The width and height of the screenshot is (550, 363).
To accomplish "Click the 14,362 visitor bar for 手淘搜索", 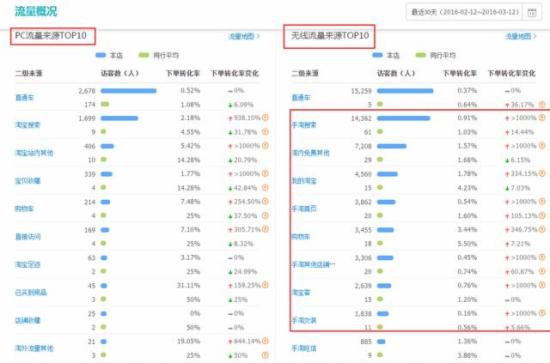I will click(403, 118).
